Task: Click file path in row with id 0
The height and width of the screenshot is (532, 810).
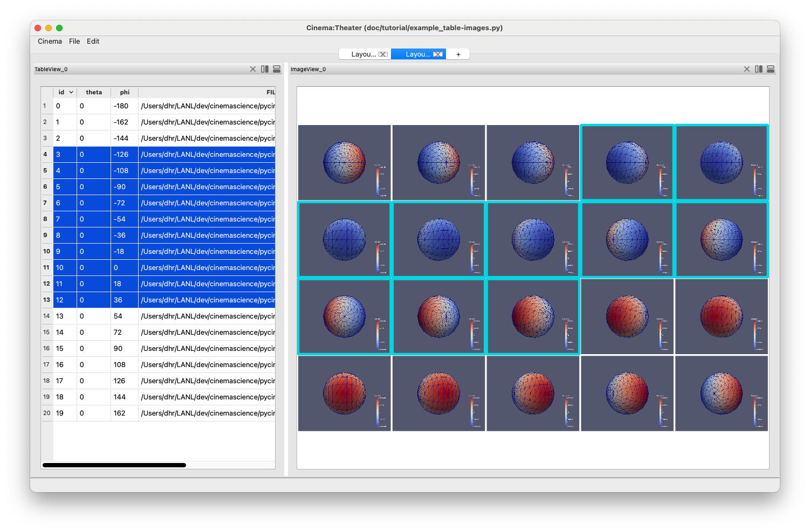Action: [x=207, y=106]
